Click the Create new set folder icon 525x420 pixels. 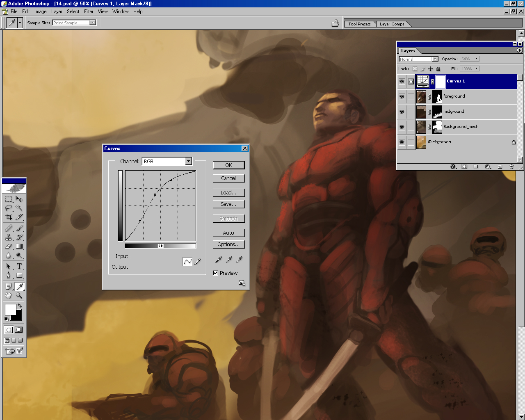pyautogui.click(x=476, y=167)
